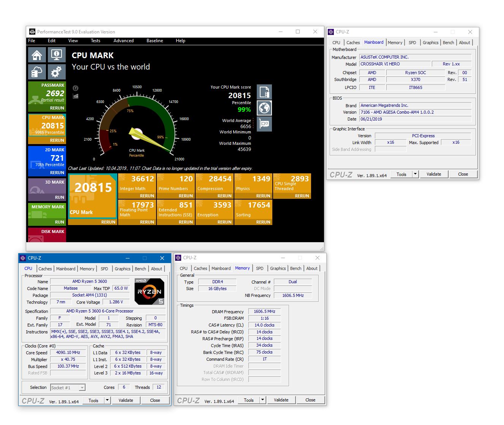The image size is (504, 425).
Task: Rerun the Physics test
Action: pos(263,196)
